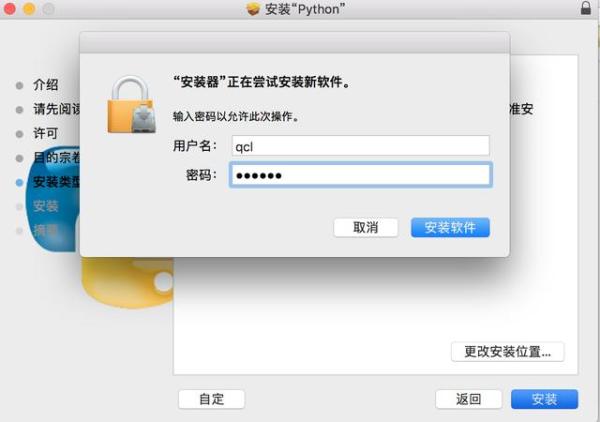Click the lock icon in title bar
600x422 pixels.
tap(585, 8)
